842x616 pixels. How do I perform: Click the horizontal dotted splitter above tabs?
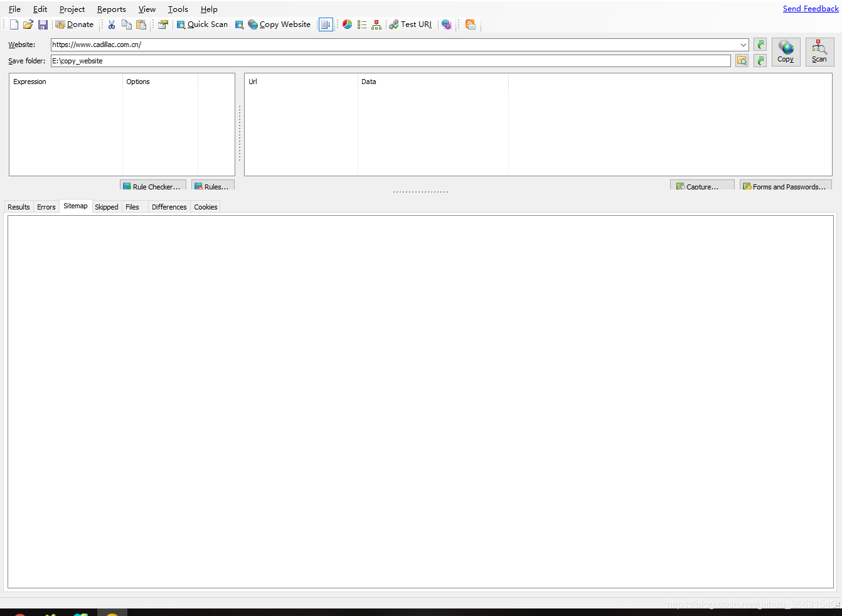click(420, 192)
